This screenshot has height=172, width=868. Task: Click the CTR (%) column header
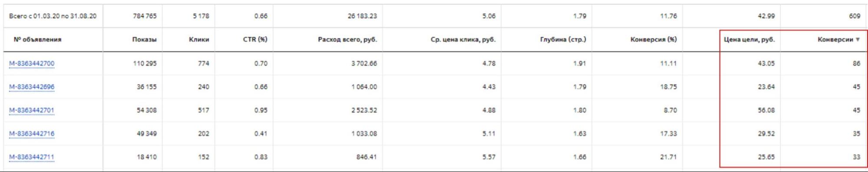click(255, 40)
